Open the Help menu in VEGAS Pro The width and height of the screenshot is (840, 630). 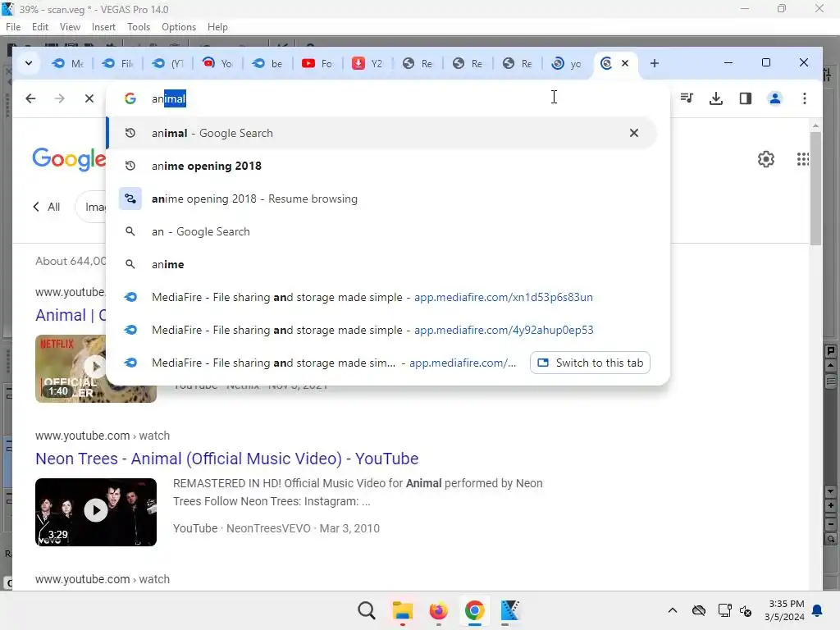(217, 27)
